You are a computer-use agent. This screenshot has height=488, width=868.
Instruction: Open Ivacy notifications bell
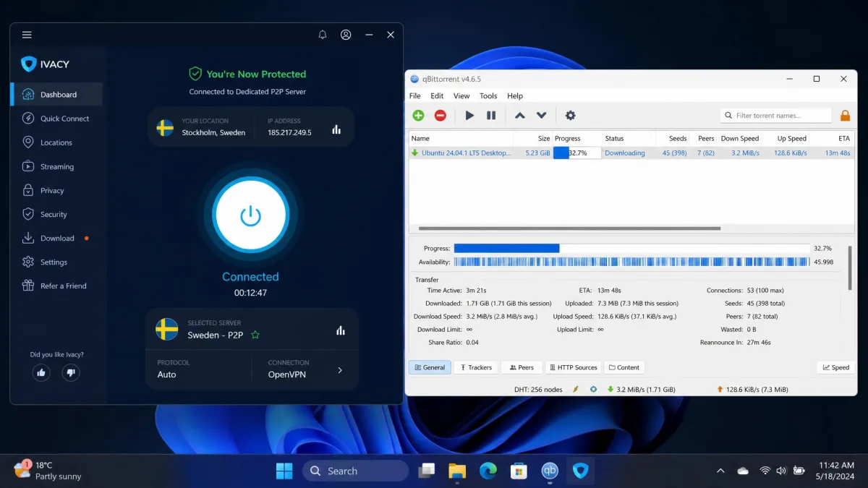pos(323,35)
